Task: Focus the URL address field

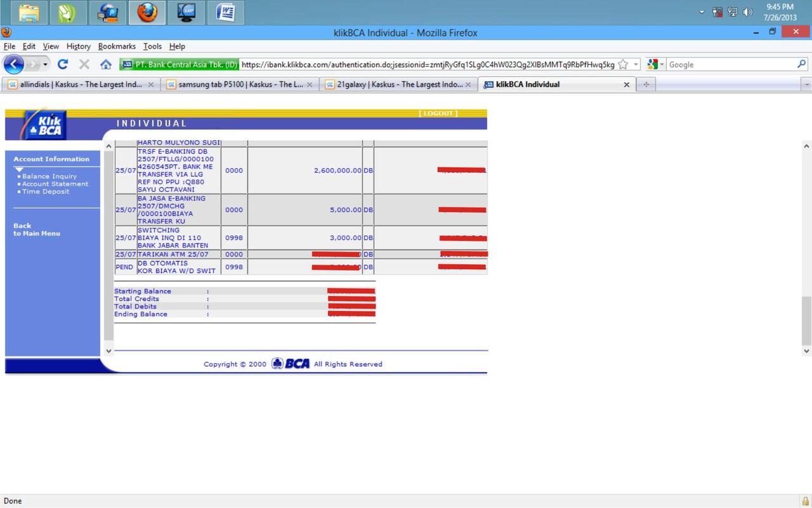Action: [428, 65]
